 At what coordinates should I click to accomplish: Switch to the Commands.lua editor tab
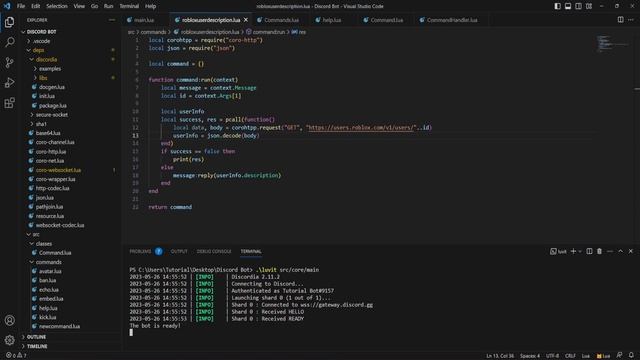click(x=281, y=20)
